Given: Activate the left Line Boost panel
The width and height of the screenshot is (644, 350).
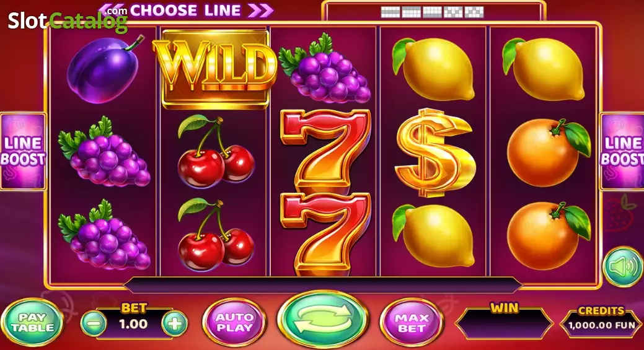Looking at the screenshot, I should coord(22,151).
